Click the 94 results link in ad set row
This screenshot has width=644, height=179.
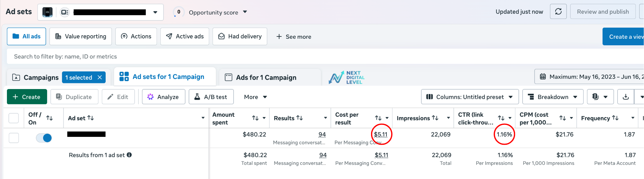[322, 135]
